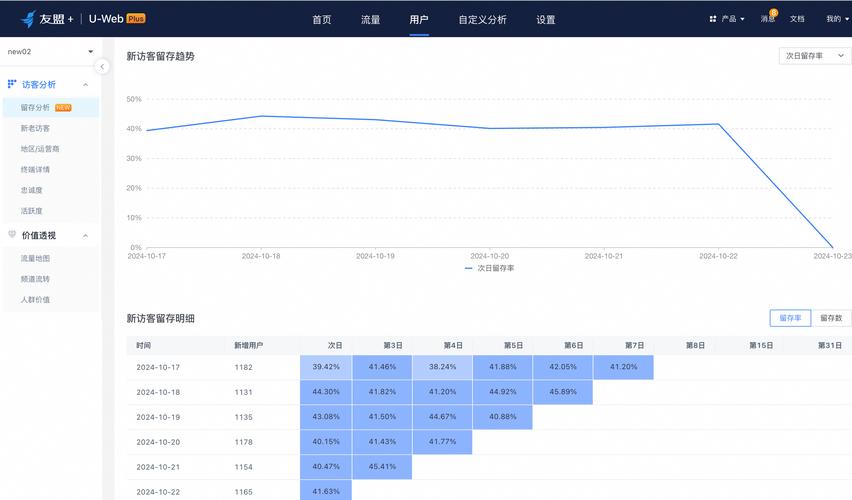
Task: Open 留存分析 in sidebar
Action: (51, 108)
